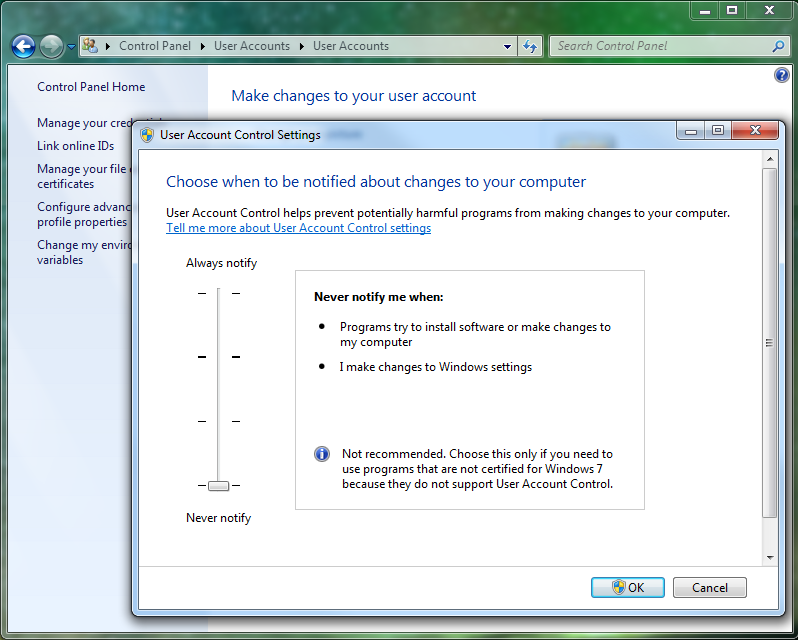Expand the address bar history dropdown
Image resolution: width=798 pixels, height=640 pixels.
[508, 46]
